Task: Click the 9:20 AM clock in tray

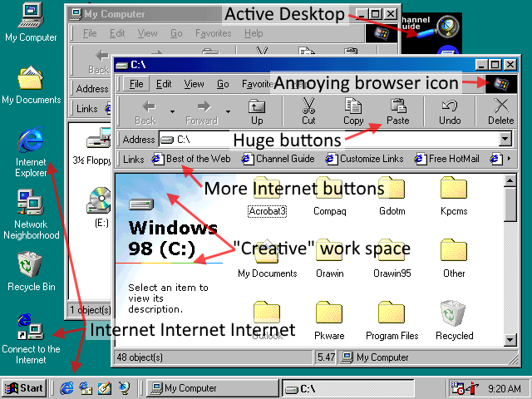Action: pos(505,388)
